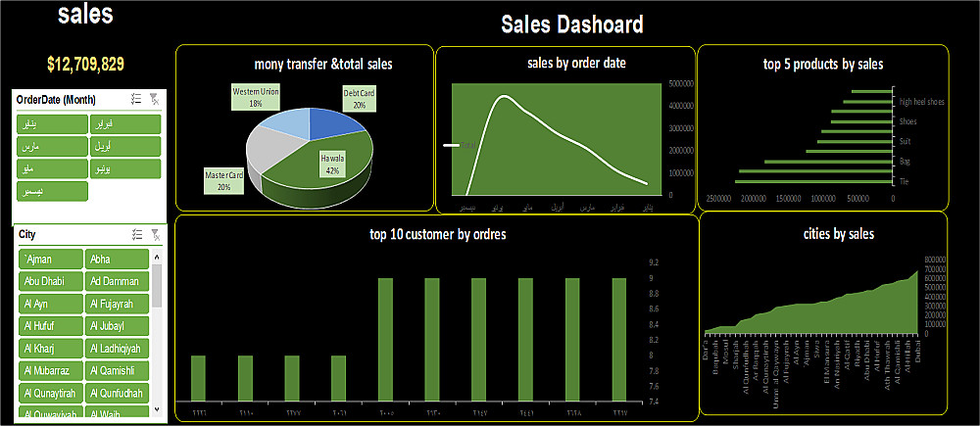The height and width of the screenshot is (426, 980).
Task: Click City slicer scroll down arrow
Action: point(157,409)
